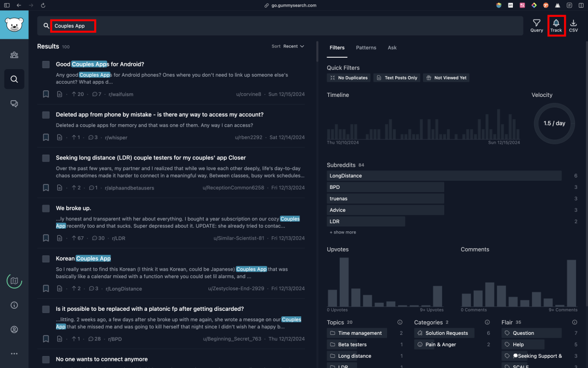Check the Deleted app from phone checkbox

[x=46, y=115]
